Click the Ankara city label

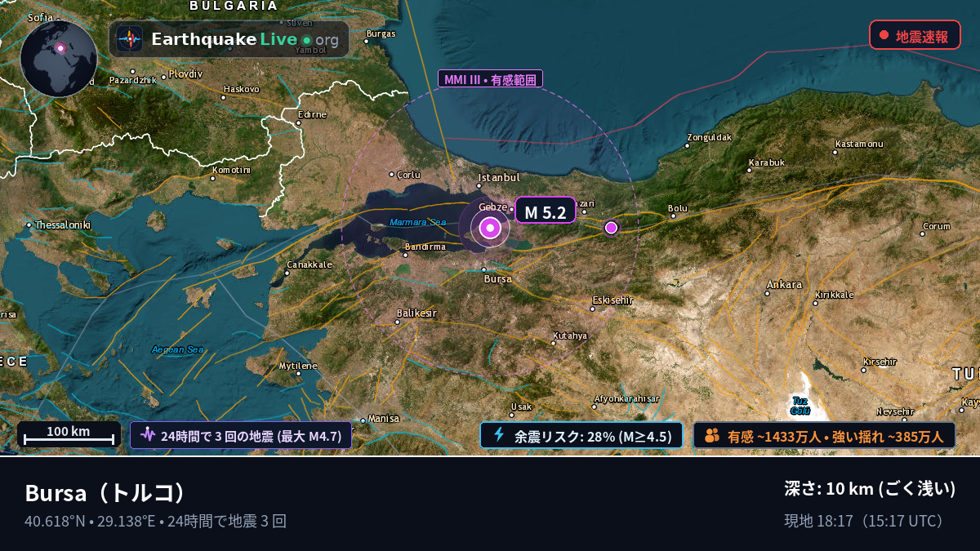[x=784, y=285]
